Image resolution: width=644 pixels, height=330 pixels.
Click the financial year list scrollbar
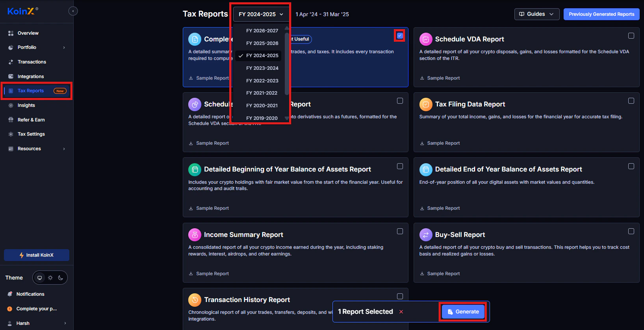(287, 63)
